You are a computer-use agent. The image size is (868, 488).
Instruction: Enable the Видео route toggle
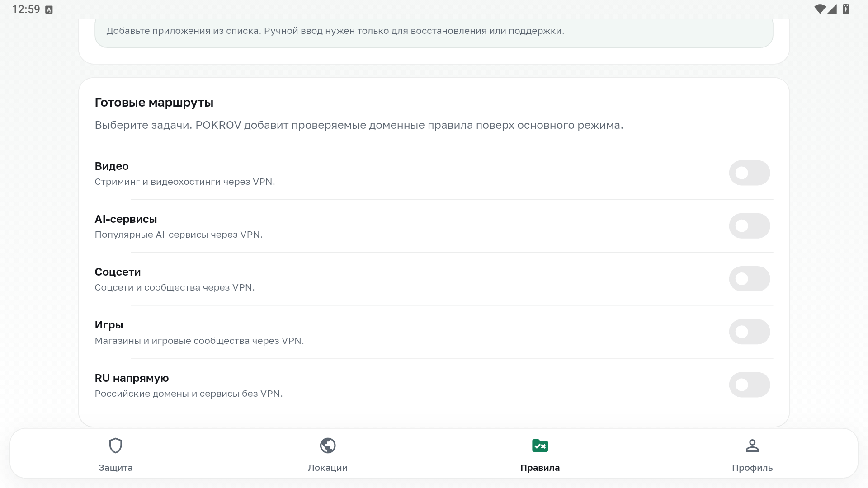click(x=750, y=173)
